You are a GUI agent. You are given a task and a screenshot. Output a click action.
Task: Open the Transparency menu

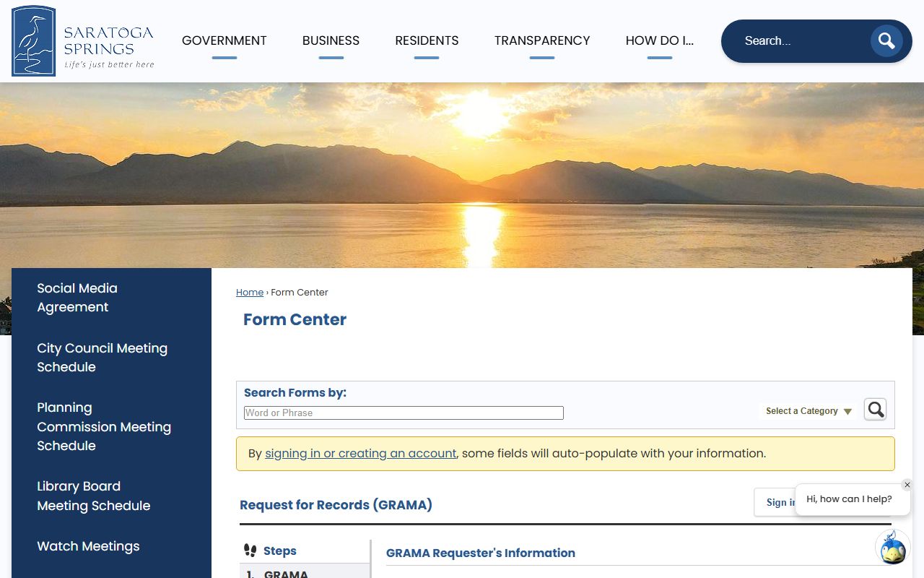tap(542, 40)
